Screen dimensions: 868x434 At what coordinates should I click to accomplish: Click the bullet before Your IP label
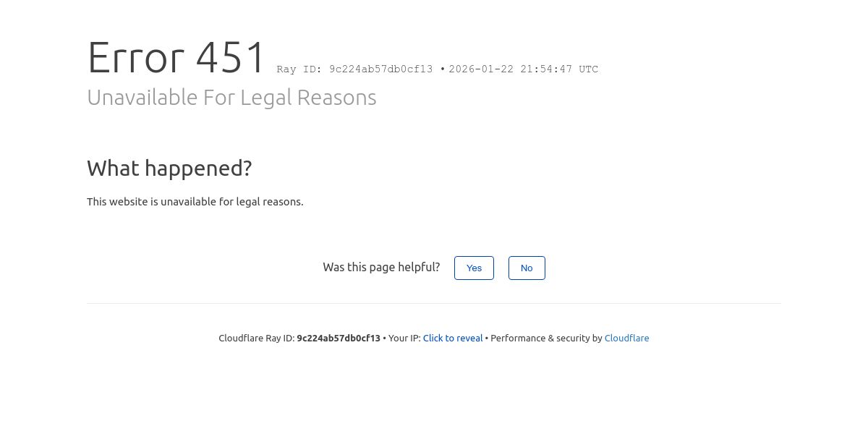pyautogui.click(x=384, y=338)
